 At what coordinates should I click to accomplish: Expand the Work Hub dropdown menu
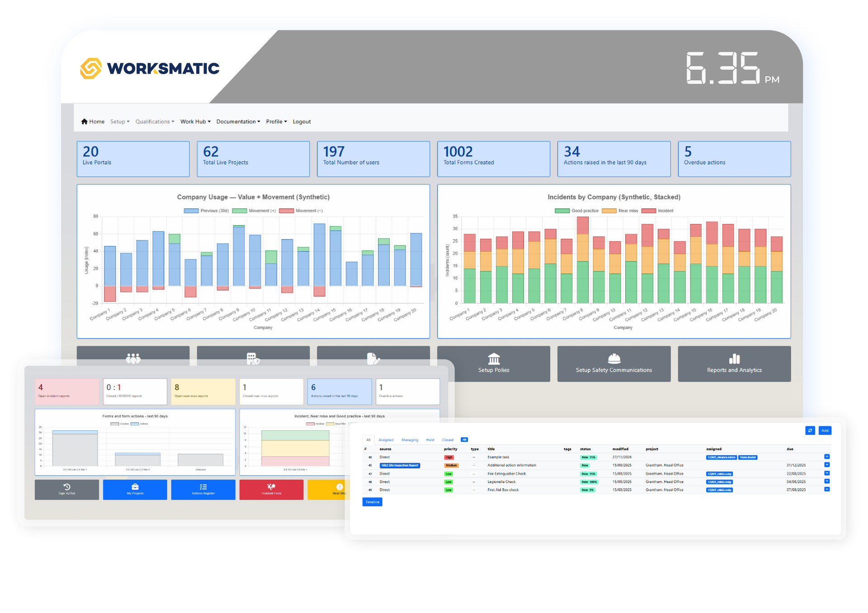coord(195,122)
